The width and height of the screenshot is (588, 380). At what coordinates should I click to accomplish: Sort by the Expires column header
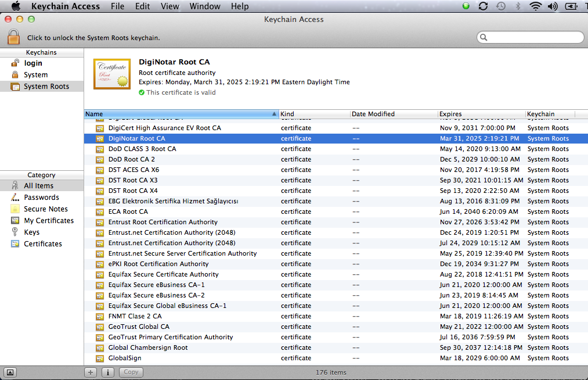[x=482, y=114]
